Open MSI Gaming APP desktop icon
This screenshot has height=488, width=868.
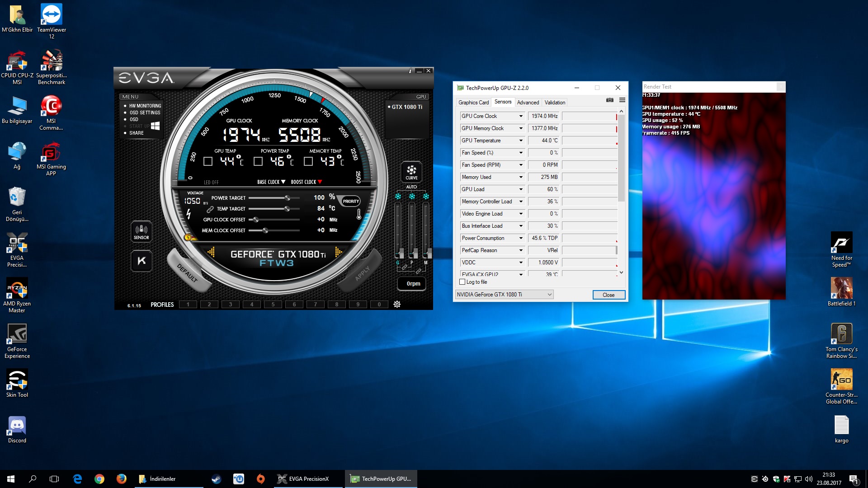pos(51,159)
